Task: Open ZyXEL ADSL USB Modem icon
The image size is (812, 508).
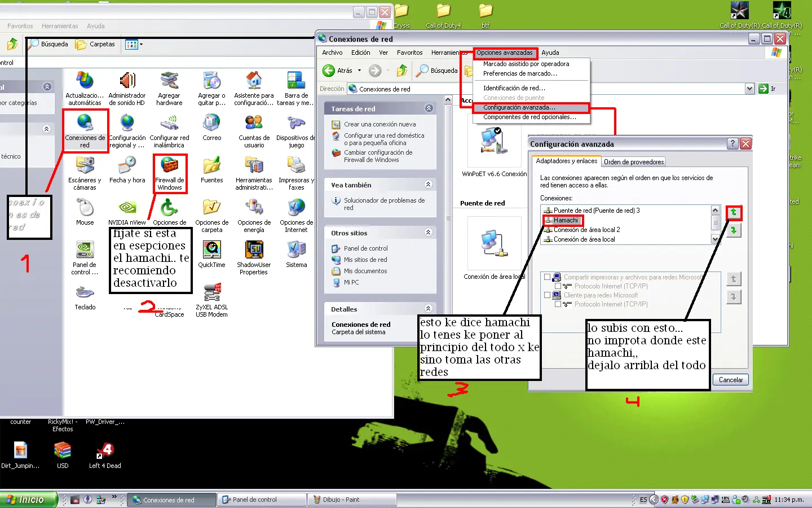Action: click(x=211, y=300)
